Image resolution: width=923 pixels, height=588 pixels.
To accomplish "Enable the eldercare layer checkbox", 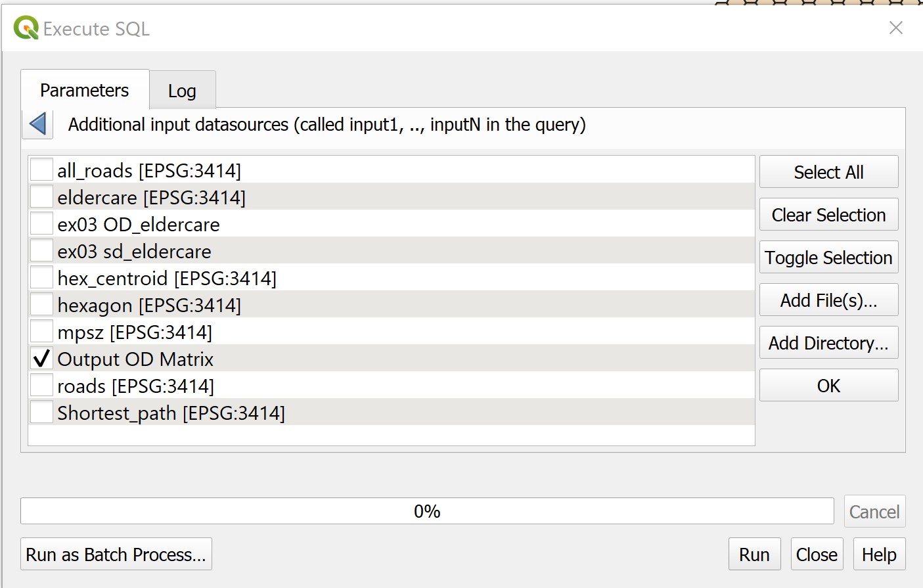I will coord(42,196).
